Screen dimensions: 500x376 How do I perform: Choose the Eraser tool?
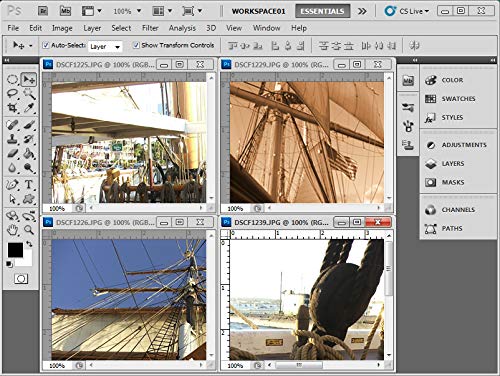pos(12,153)
